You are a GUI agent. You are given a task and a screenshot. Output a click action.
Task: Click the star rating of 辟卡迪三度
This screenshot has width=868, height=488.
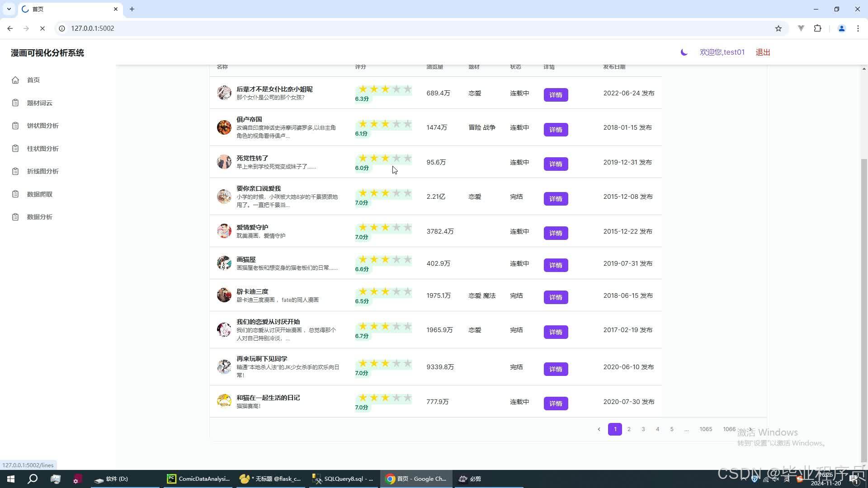pyautogui.click(x=384, y=291)
